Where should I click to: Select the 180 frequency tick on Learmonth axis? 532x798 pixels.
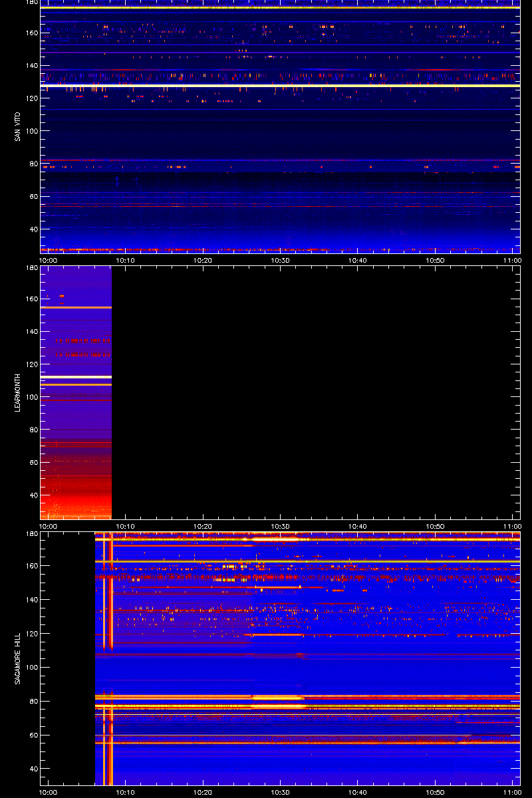point(31,268)
